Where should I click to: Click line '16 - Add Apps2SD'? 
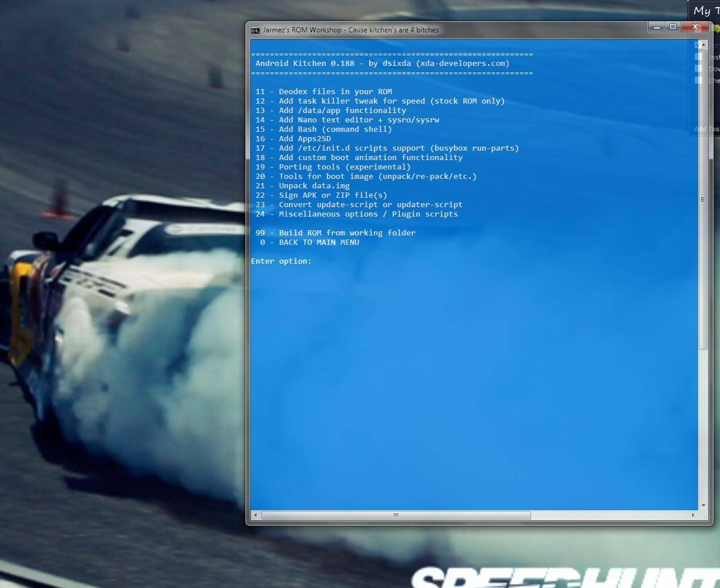293,138
